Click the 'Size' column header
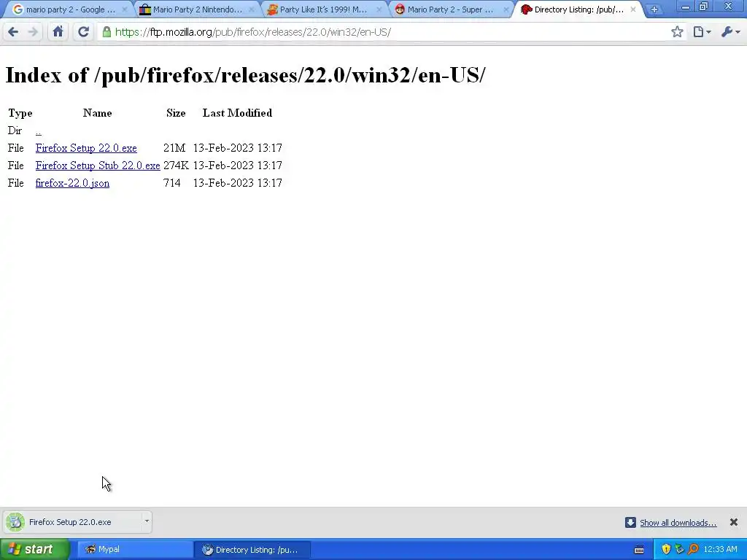Viewport: 747px width, 560px height. [176, 113]
